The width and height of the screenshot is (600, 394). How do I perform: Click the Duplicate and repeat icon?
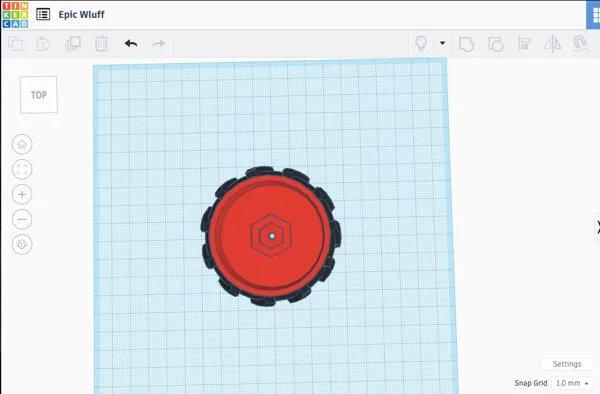73,44
